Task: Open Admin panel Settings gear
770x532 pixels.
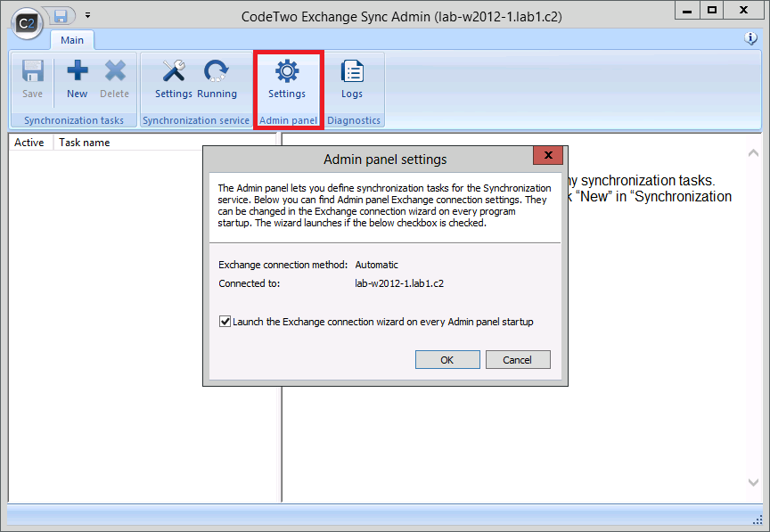Action: coord(287,79)
